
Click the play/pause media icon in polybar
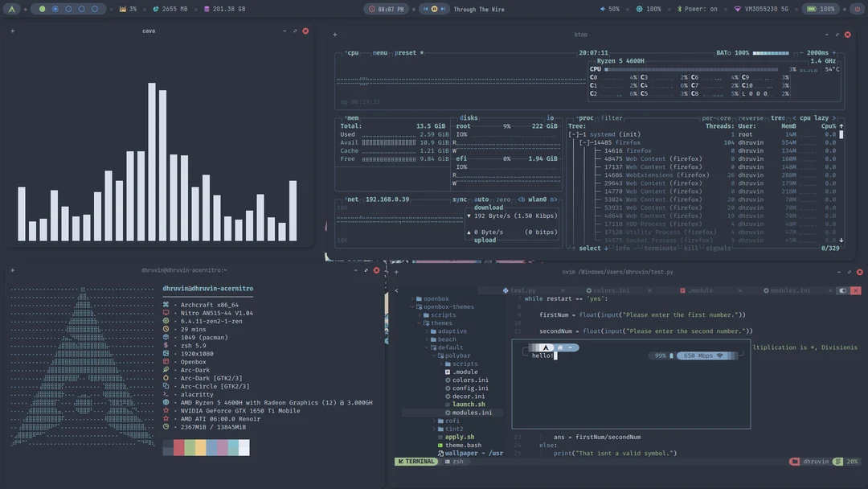tap(433, 9)
